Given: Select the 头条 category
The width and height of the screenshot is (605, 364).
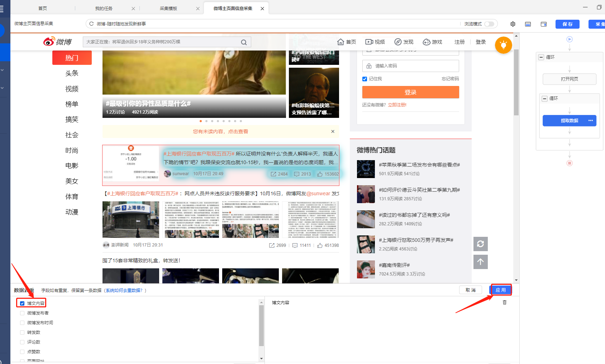Looking at the screenshot, I should (72, 73).
